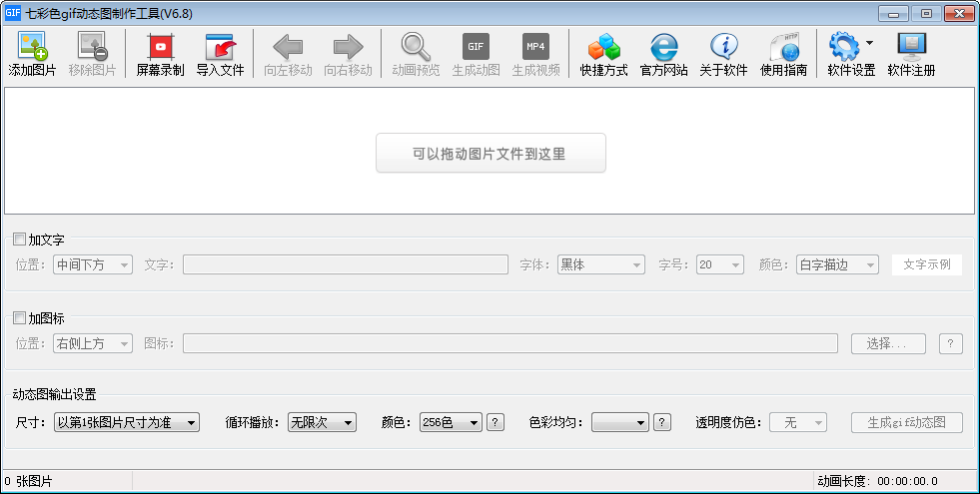Click the 关于软件 about info icon
This screenshot has width=980, height=494.
pyautogui.click(x=723, y=47)
